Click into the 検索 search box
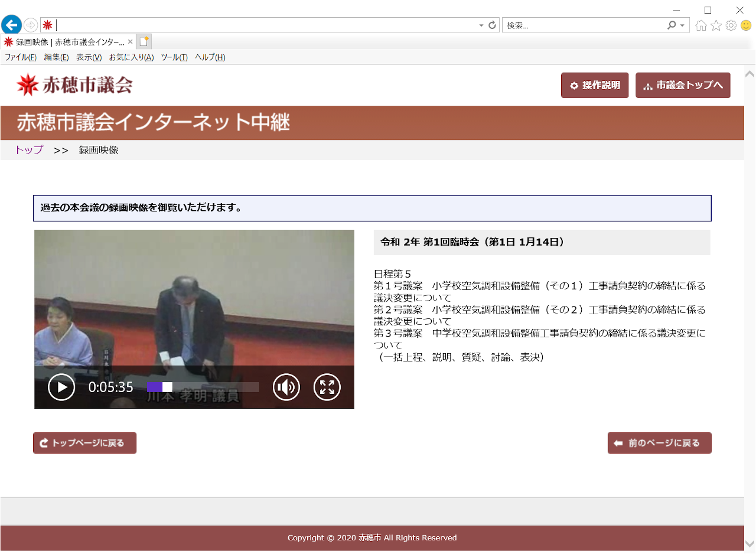The image size is (756, 554). tap(585, 25)
